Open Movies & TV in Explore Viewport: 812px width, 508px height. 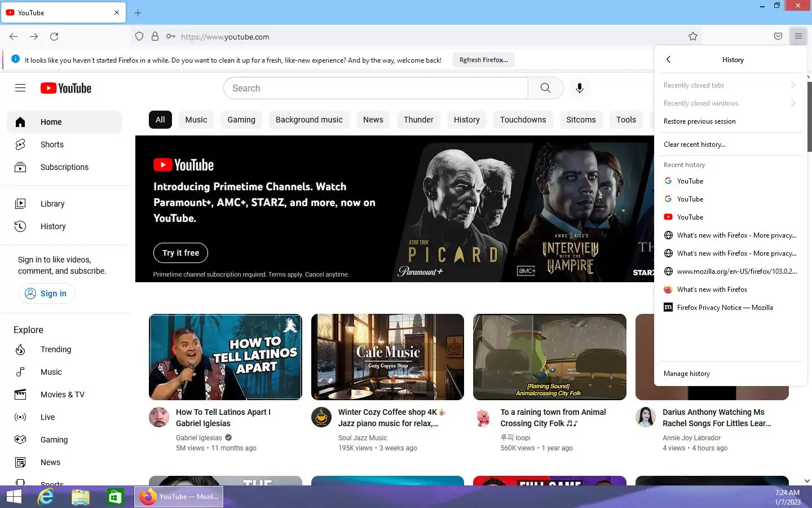(x=64, y=395)
